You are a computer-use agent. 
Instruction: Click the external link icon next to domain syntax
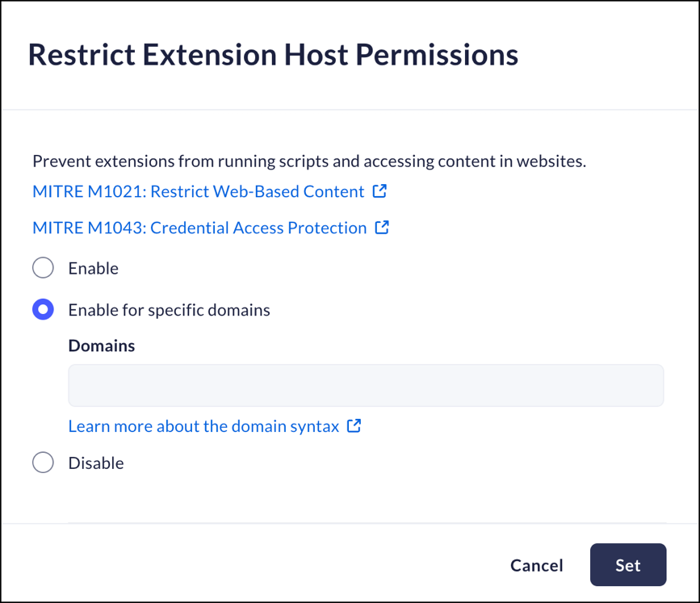[354, 426]
